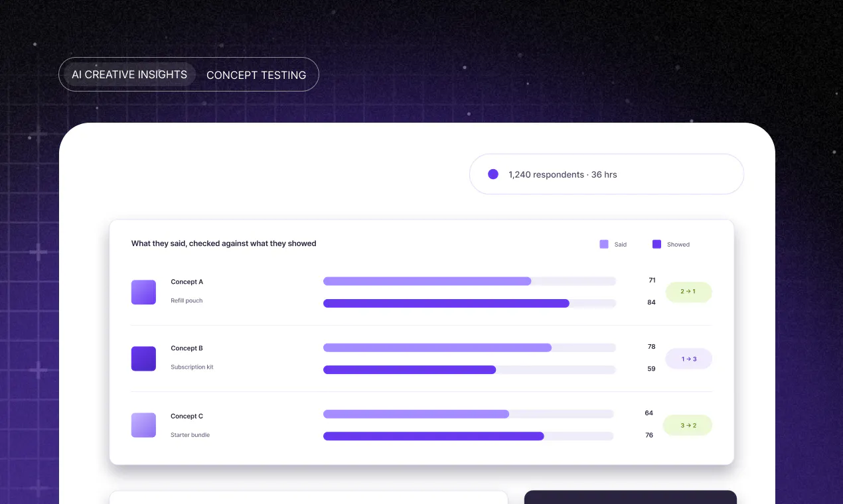Screen dimensions: 843x504
Task: Click the Concept C thumbnail icon
Action: click(143, 425)
